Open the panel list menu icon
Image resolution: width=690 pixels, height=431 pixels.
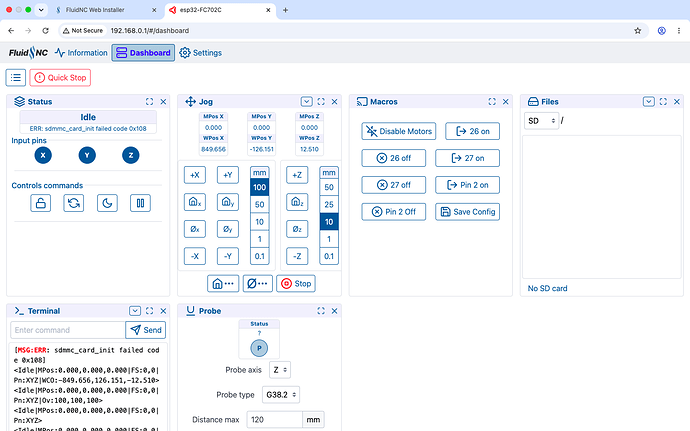16,78
